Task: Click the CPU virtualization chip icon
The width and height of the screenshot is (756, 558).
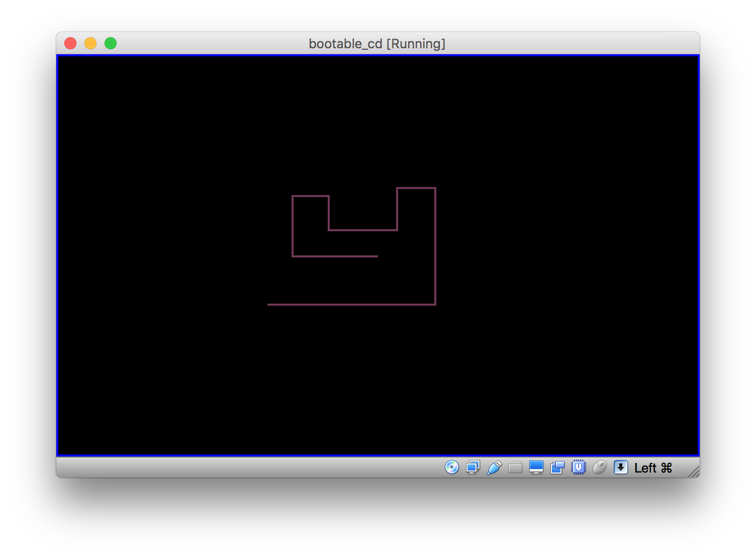Action: coord(579,468)
